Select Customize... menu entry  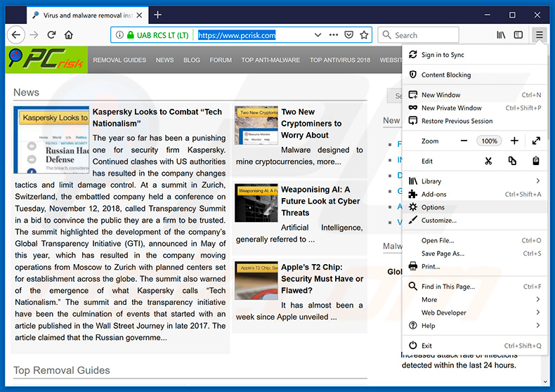[474, 221]
